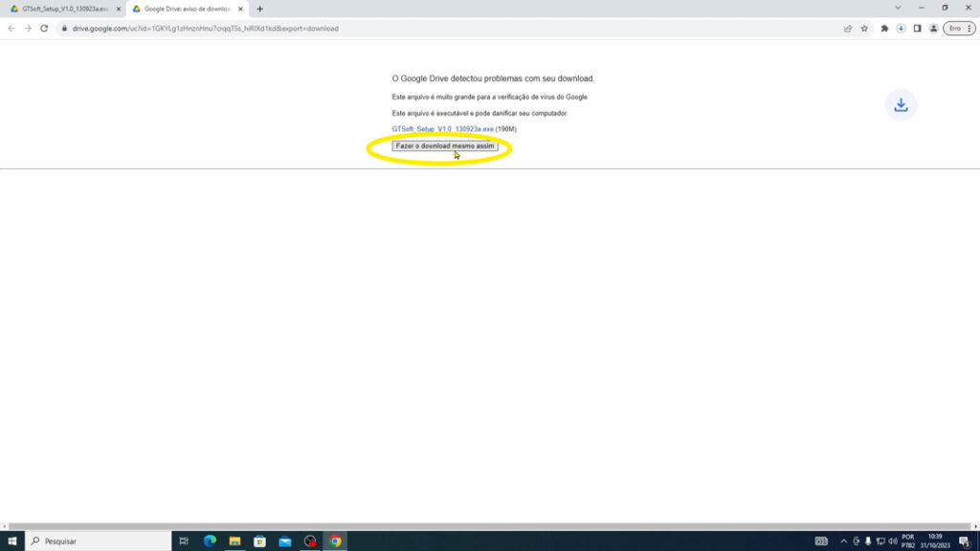Viewport: 980px width, 551px height.
Task: Restore down the Chrome window
Action: tap(945, 8)
